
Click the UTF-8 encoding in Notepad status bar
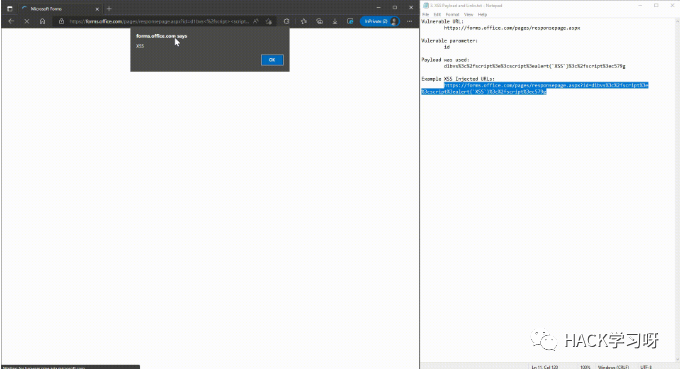(646, 367)
